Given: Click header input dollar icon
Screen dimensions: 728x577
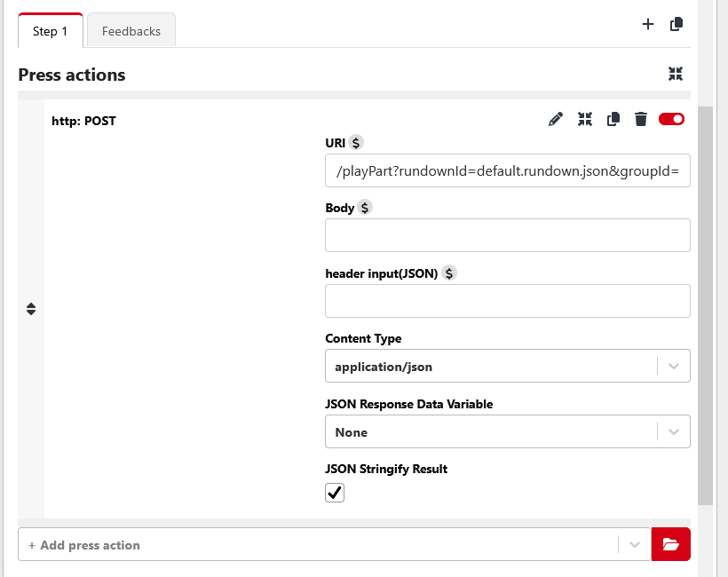Looking at the screenshot, I should 449,273.
